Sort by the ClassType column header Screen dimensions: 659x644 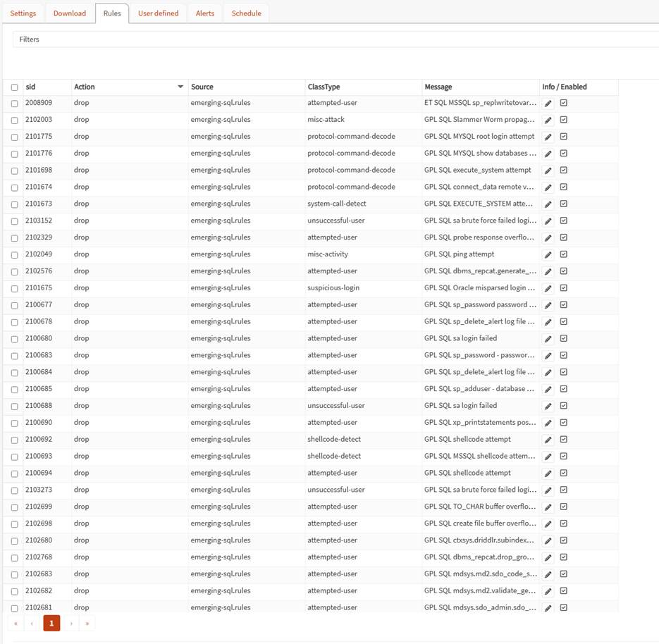324,87
